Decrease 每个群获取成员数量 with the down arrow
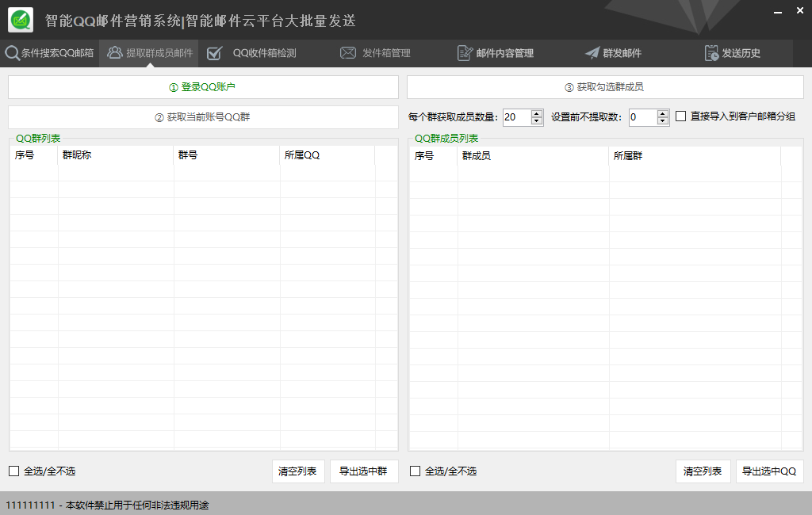The width and height of the screenshot is (812, 515). (x=537, y=121)
